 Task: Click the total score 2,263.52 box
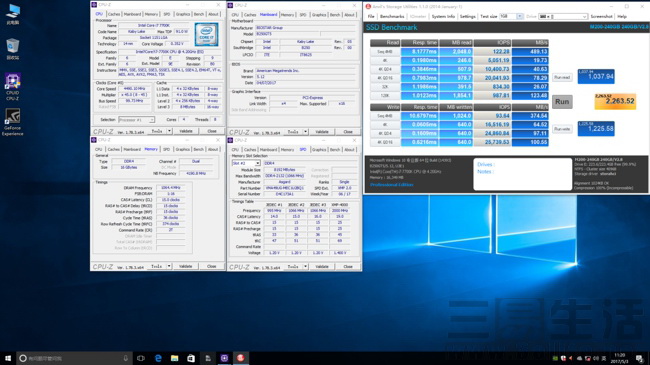(615, 101)
